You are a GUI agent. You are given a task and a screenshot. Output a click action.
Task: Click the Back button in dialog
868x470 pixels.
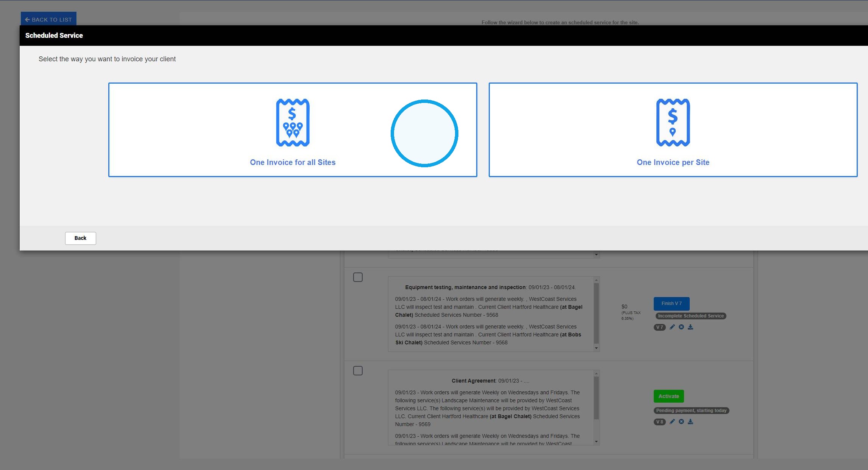pyautogui.click(x=80, y=238)
